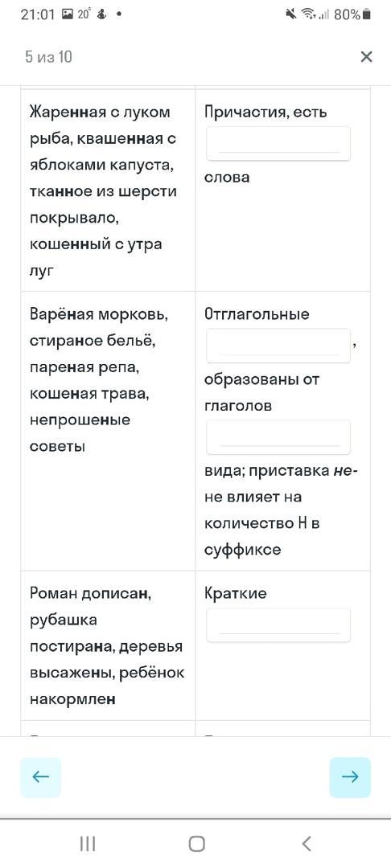Tap the 'Жаренная с луком рыба' example cell
Screen dimensions: 391x868
(108, 190)
